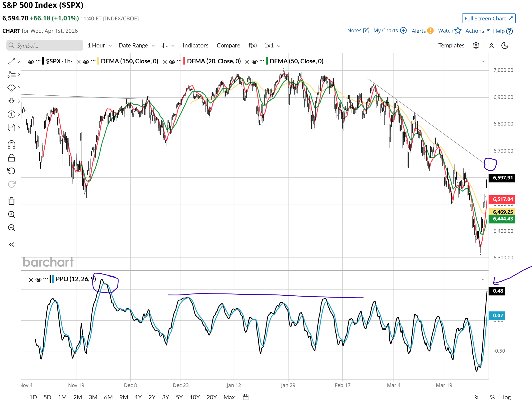
Task: Open the Indicators menu
Action: tap(195, 46)
